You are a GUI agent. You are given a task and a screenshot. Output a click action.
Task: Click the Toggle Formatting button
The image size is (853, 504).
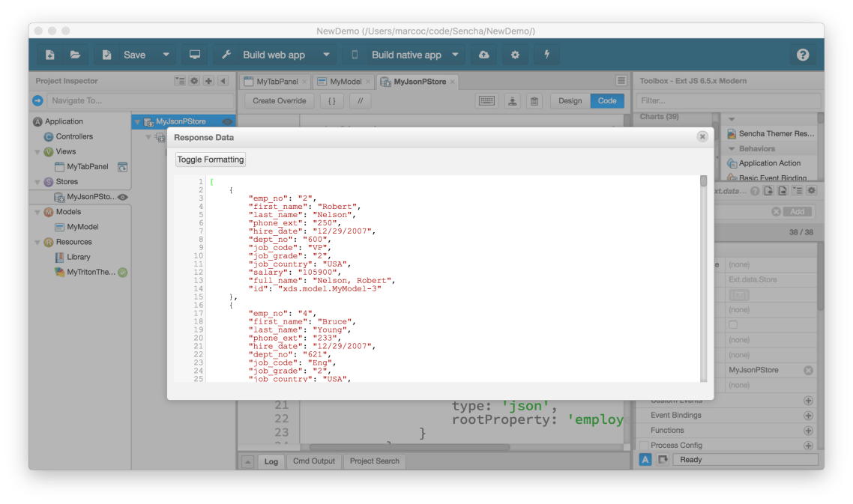[210, 160]
